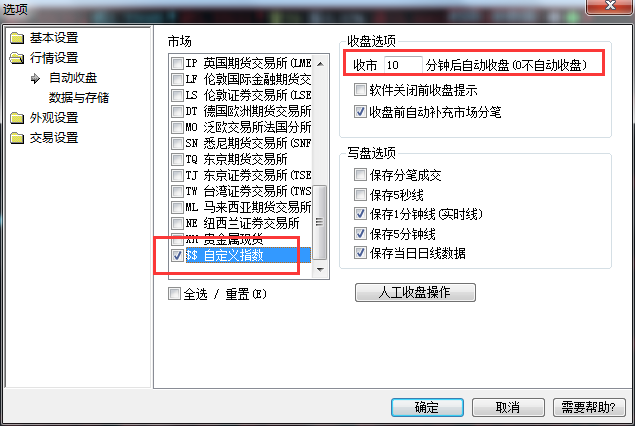Click the market list scroll down arrow
Image resolution: width=635 pixels, height=426 pixels.
[x=320, y=270]
